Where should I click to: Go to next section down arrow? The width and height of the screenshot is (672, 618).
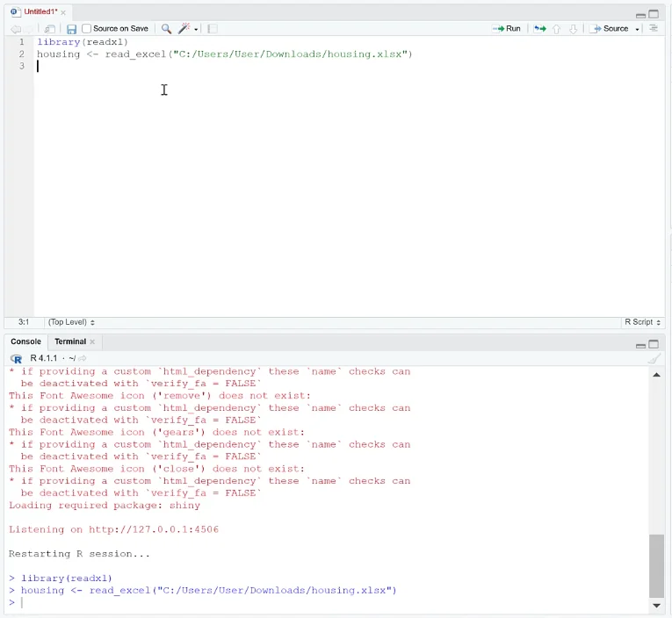pos(573,29)
